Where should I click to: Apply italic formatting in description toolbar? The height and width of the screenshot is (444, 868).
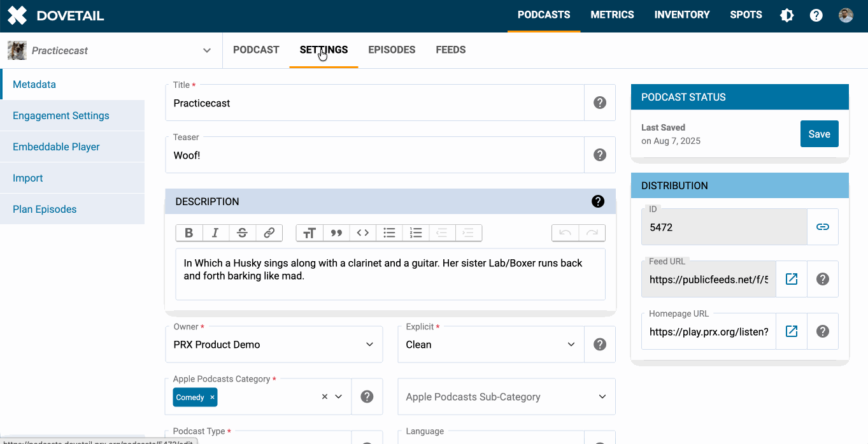click(216, 233)
